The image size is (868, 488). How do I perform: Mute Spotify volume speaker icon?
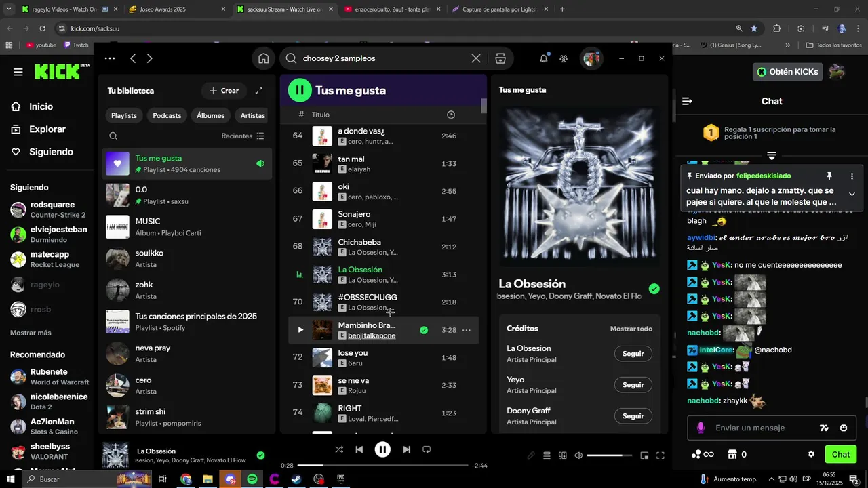[x=578, y=455]
